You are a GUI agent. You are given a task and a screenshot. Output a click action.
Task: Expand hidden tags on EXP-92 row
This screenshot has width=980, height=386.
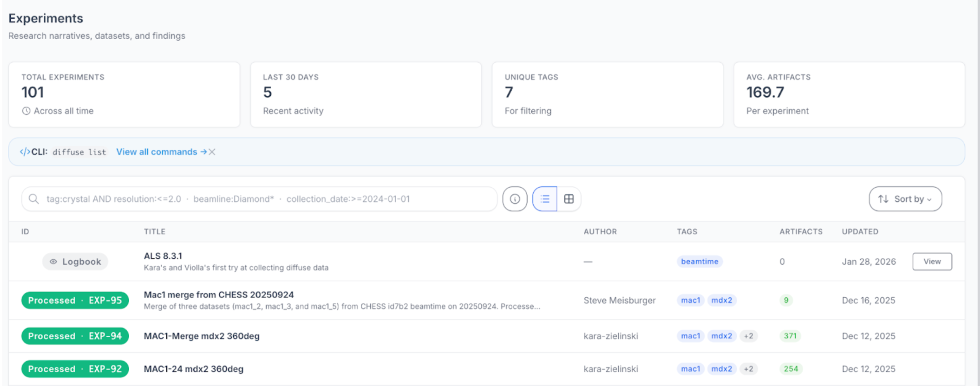point(749,369)
